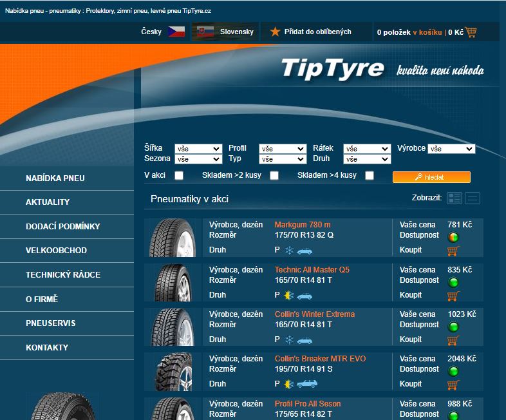This screenshot has width=506, height=420.
Task: Click car type icon for Markgum 780 m
Action: [305, 251]
